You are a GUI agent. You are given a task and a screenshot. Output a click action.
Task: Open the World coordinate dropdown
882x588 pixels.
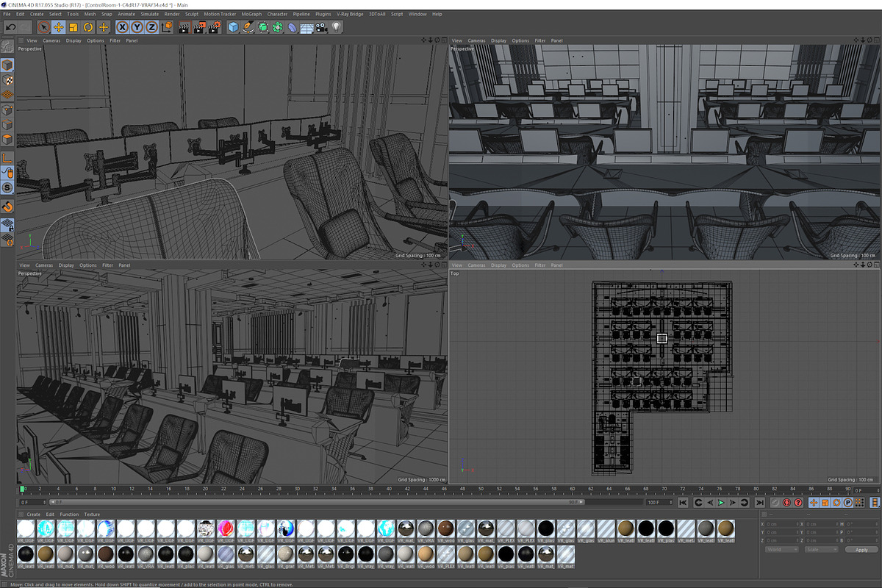(x=781, y=549)
